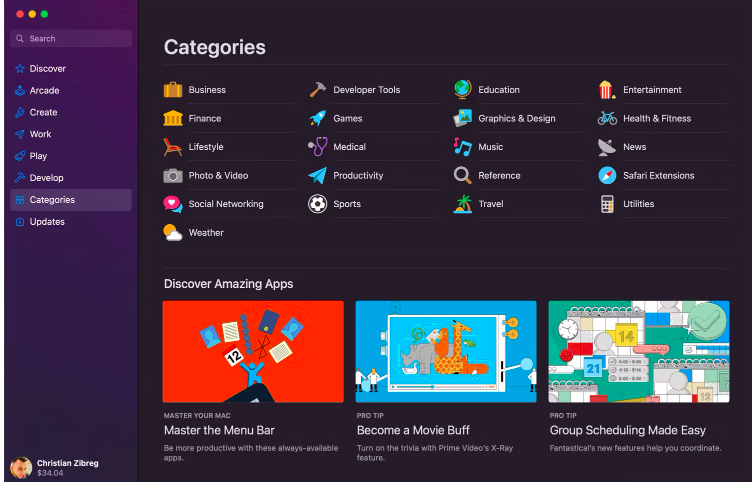Click the Sports soccer ball icon
This screenshot has width=752, height=482.
coord(317,204)
